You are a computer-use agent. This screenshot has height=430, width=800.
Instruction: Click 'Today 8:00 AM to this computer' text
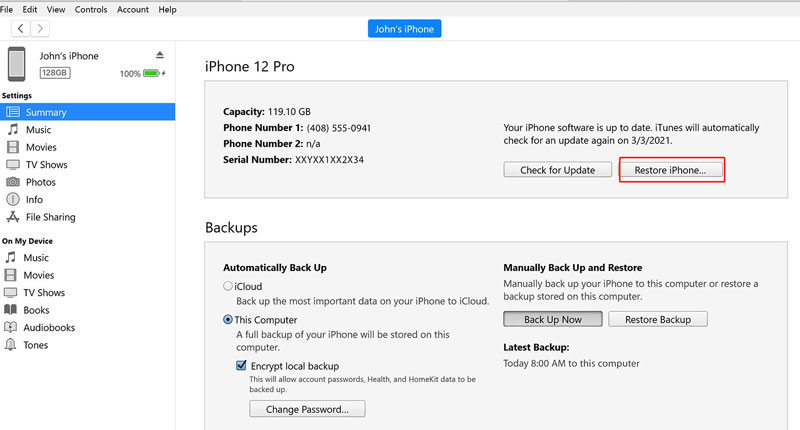pos(571,363)
